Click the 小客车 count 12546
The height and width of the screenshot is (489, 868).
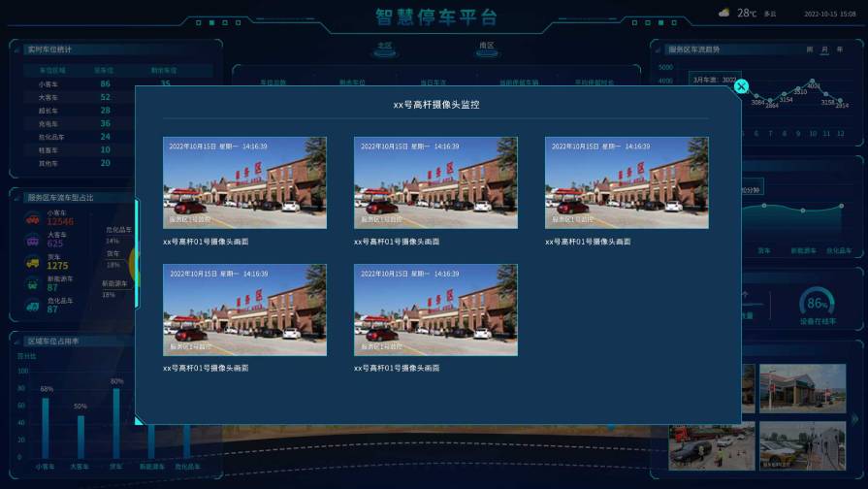pyautogui.click(x=60, y=222)
